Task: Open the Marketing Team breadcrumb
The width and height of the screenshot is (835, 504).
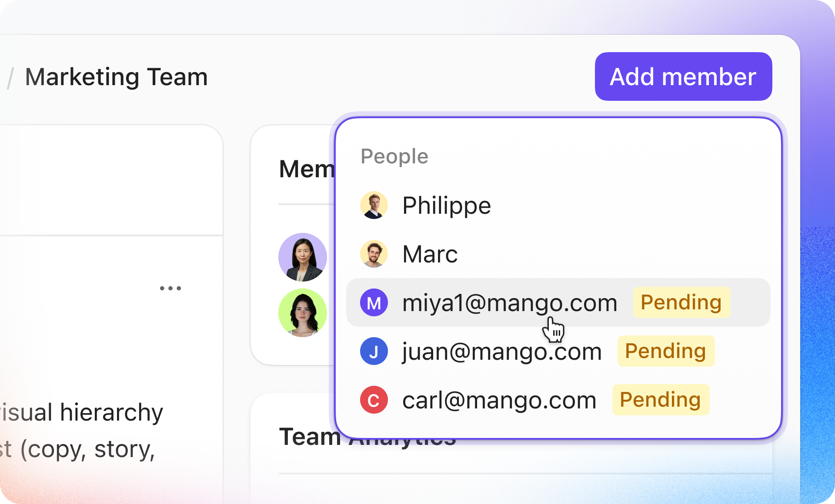Action: [116, 77]
